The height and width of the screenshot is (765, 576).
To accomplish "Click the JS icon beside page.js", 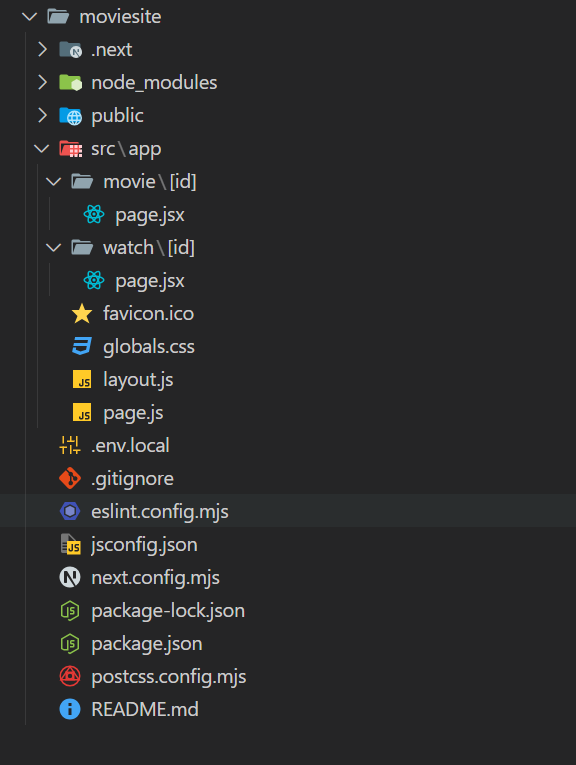I will [x=82, y=412].
